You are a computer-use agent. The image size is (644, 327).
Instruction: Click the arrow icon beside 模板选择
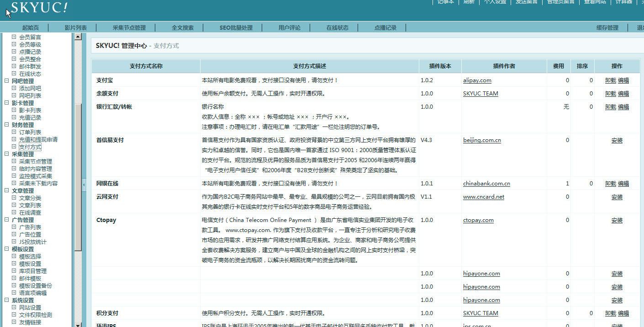(x=14, y=256)
